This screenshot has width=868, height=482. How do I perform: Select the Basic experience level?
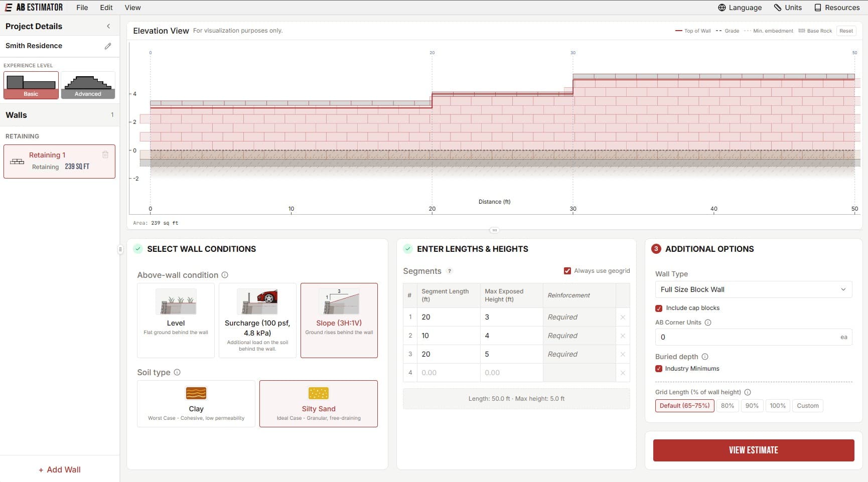coord(31,85)
